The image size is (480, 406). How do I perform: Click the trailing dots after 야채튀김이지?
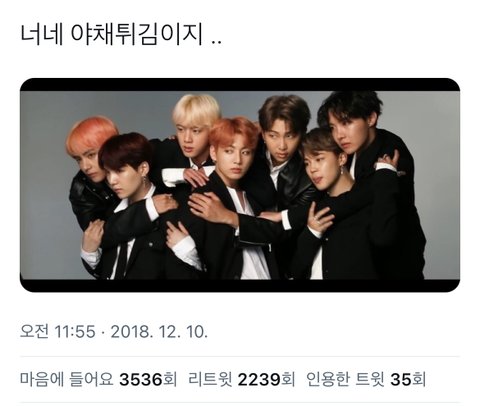click(x=217, y=42)
